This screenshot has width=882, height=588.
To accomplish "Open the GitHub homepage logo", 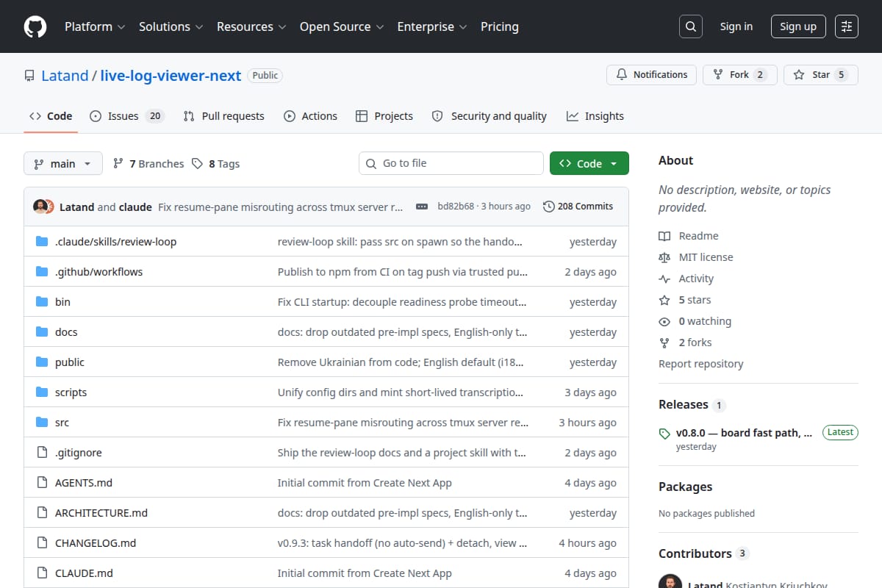I will tap(35, 26).
